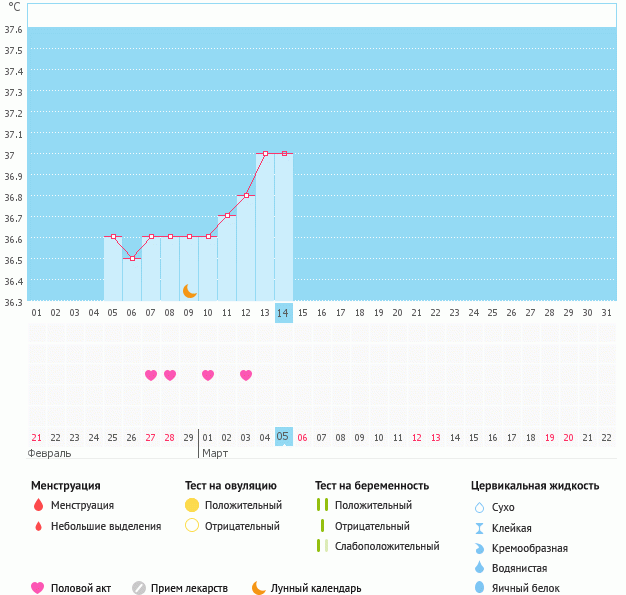Viewport: 626px width, 595px height.
Task: Click the moon icon on chart day 09
Action: pyautogui.click(x=189, y=290)
